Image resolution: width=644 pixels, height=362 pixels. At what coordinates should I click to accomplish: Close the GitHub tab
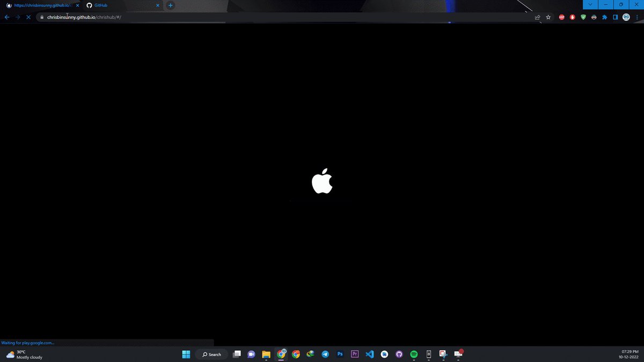(158, 5)
